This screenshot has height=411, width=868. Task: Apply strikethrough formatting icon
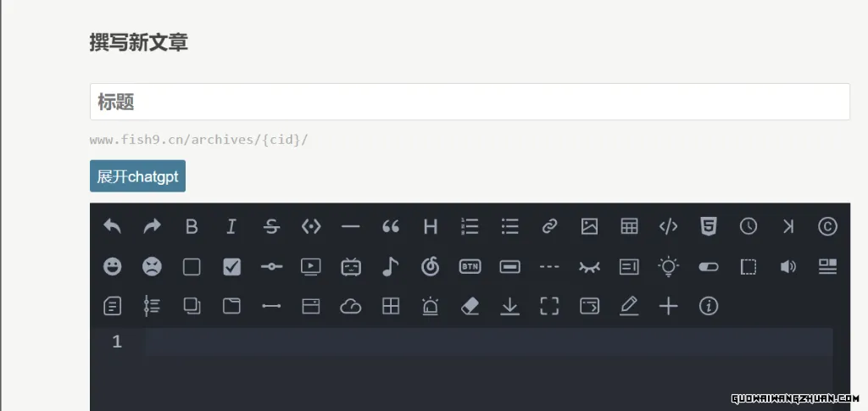(271, 226)
